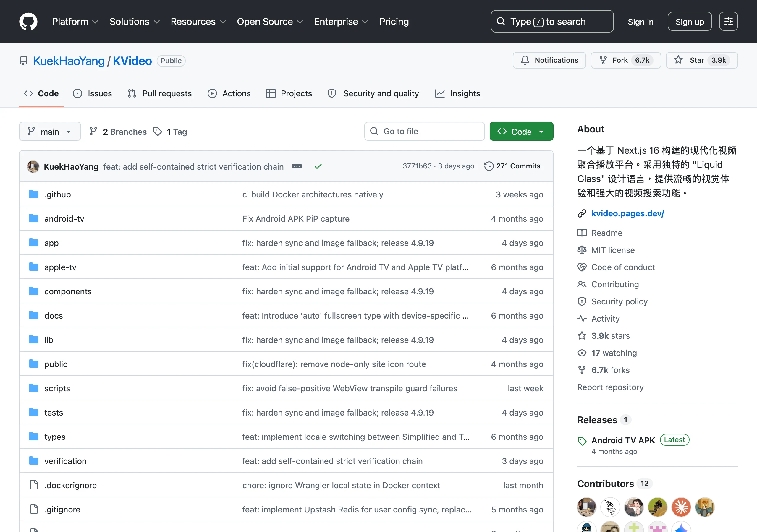Click the scripts folder icon
This screenshot has width=757, height=532.
coord(34,388)
